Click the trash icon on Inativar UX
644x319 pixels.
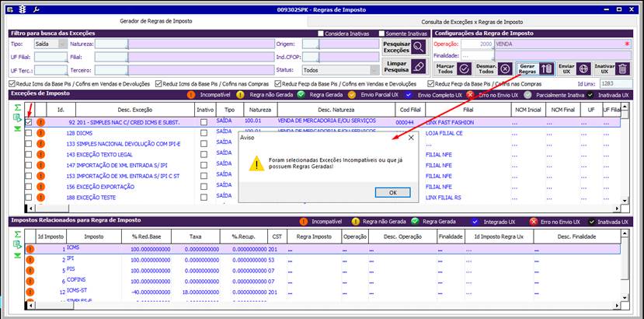click(x=623, y=68)
